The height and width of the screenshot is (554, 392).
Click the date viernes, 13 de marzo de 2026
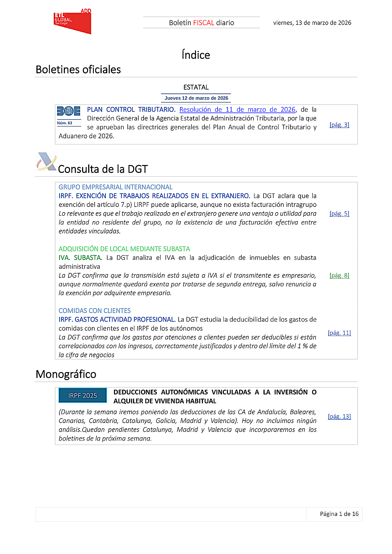click(x=312, y=23)
